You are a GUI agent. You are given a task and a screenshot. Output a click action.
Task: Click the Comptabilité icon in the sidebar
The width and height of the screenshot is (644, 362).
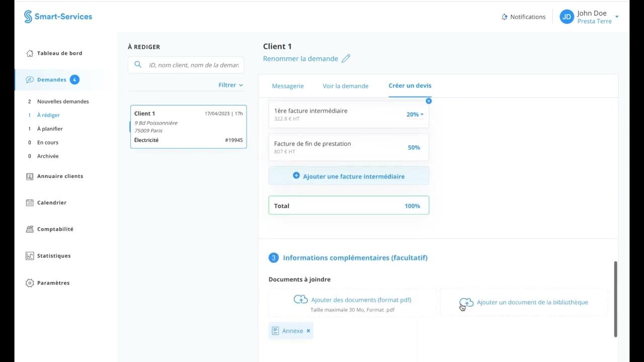pyautogui.click(x=30, y=229)
